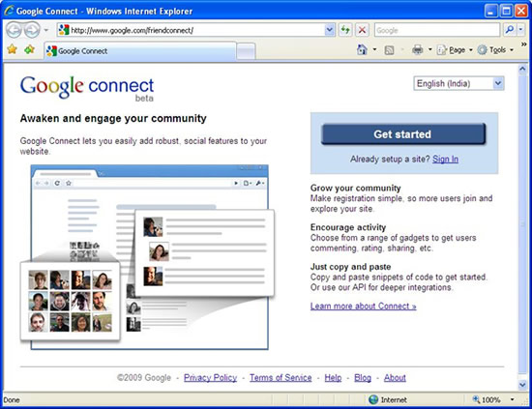Expand the toolbar overflow chevron
Image resolution: width=532 pixels, height=409 pixels.
click(523, 44)
